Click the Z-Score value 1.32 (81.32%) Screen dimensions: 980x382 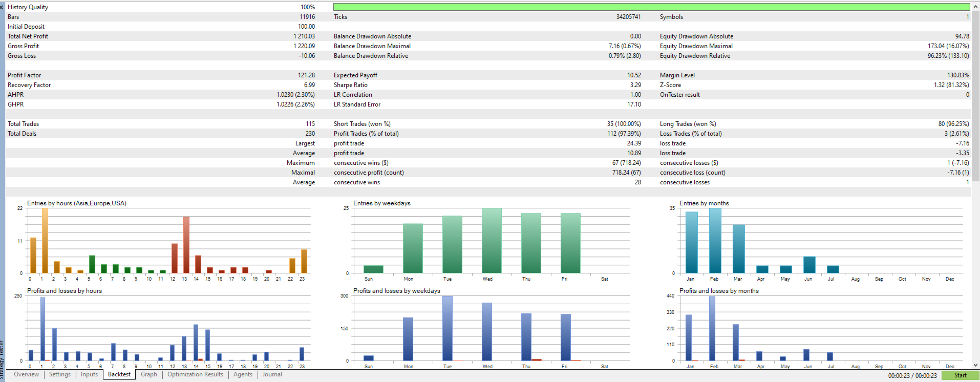click(x=951, y=85)
